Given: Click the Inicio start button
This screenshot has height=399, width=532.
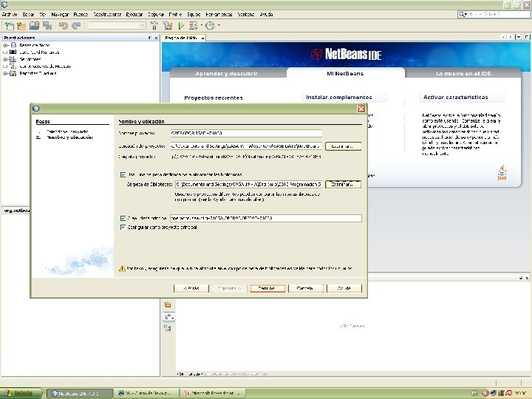Looking at the screenshot, I should (x=21, y=393).
